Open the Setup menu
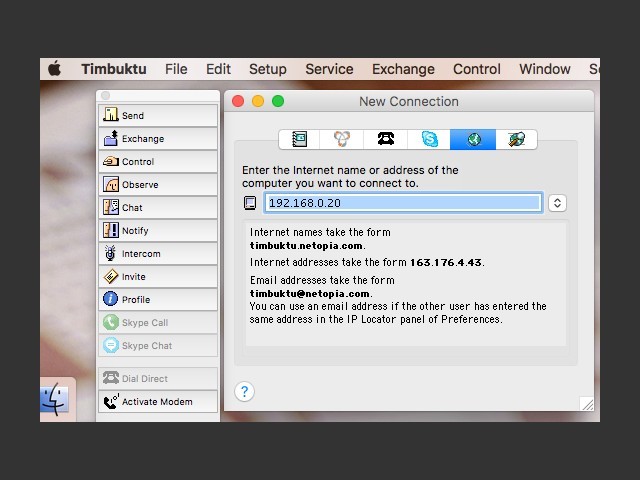 click(x=268, y=69)
